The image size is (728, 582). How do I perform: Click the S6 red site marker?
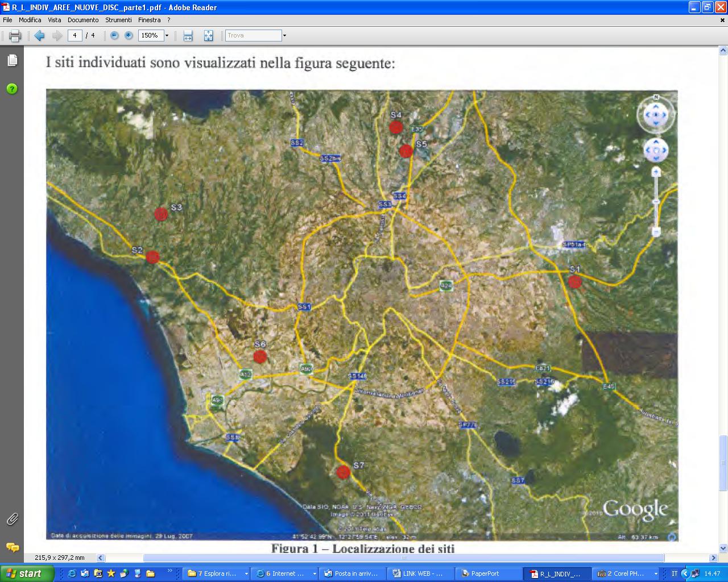[260, 357]
